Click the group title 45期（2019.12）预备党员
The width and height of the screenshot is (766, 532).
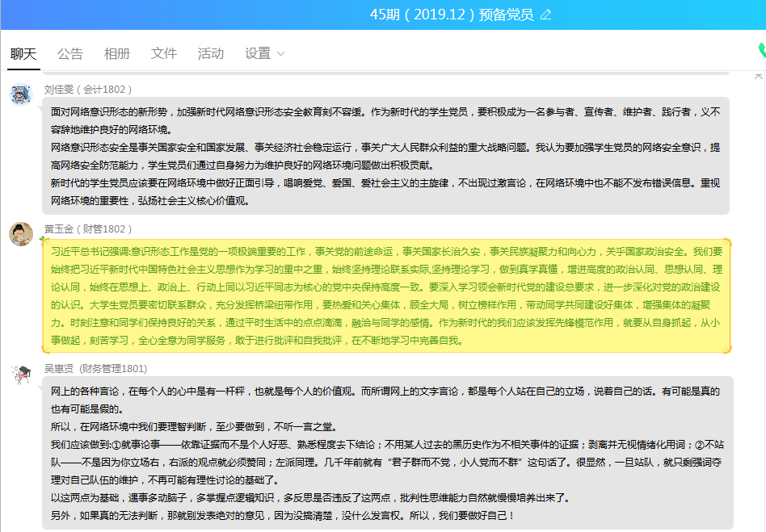click(x=451, y=15)
